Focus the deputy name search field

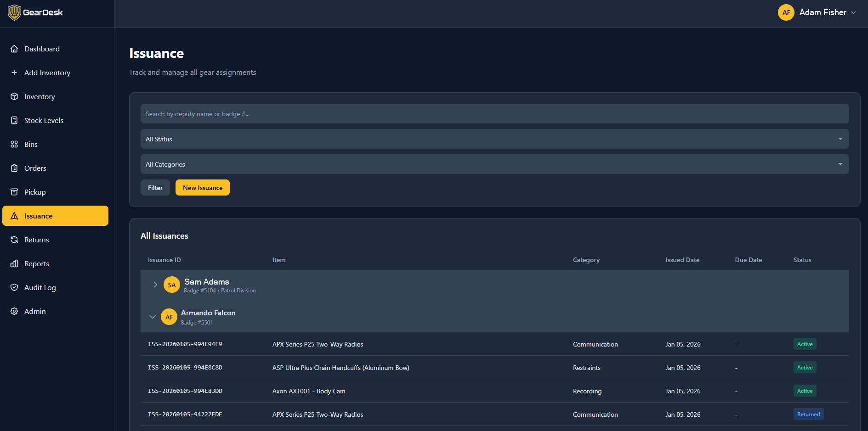point(494,114)
